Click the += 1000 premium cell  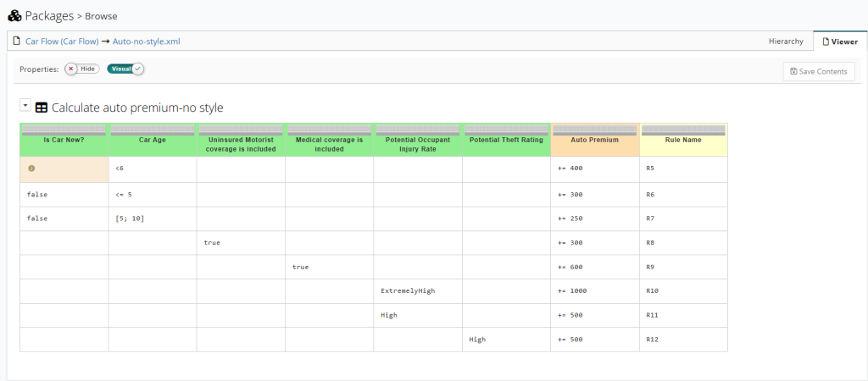click(x=595, y=291)
